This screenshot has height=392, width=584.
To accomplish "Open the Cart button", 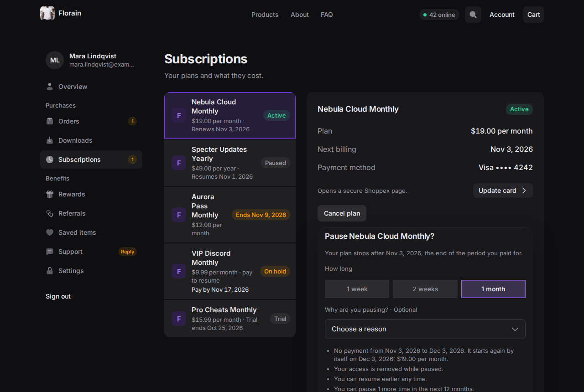I will (x=533, y=15).
